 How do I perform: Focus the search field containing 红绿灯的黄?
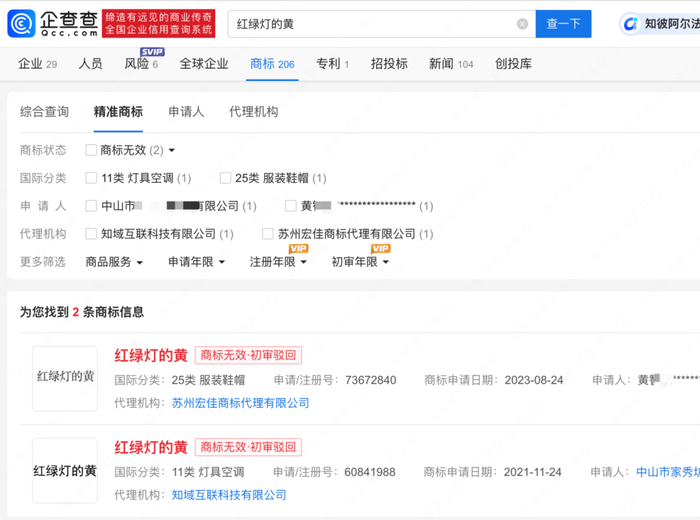click(x=382, y=24)
